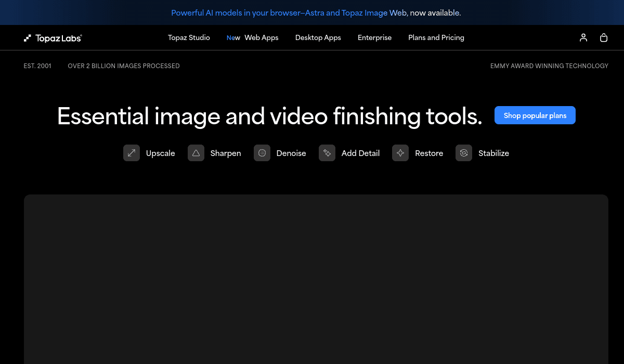Click the Denoise dotted circle icon
Viewport: 624px width, 364px height.
[x=262, y=153]
